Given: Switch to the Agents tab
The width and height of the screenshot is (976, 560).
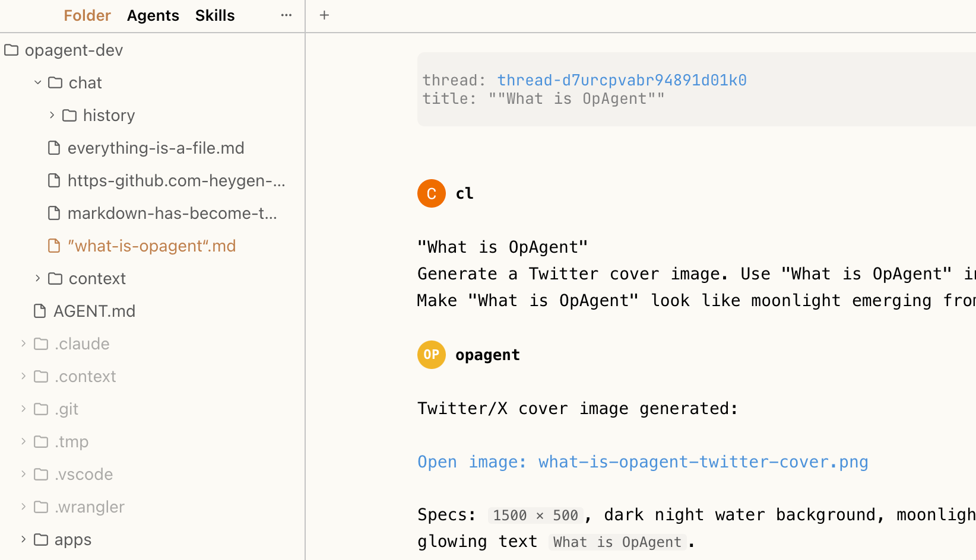Looking at the screenshot, I should 153,15.
